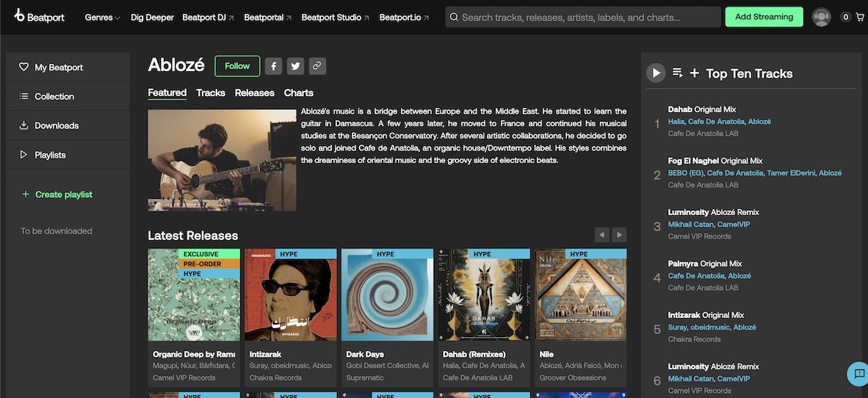Open the chat support bubble
Viewport: 868px width, 398px height.
click(858, 373)
